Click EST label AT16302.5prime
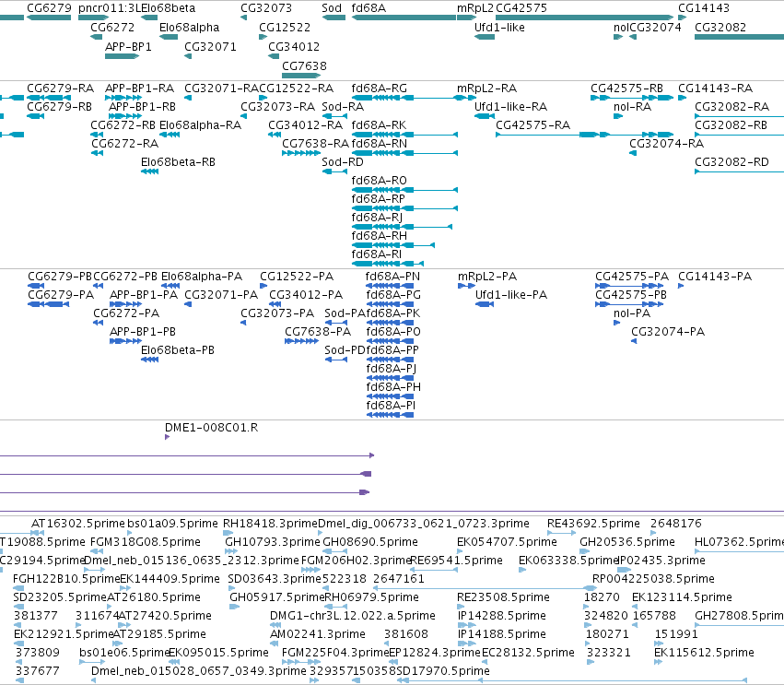784x685 pixels. coord(77,524)
